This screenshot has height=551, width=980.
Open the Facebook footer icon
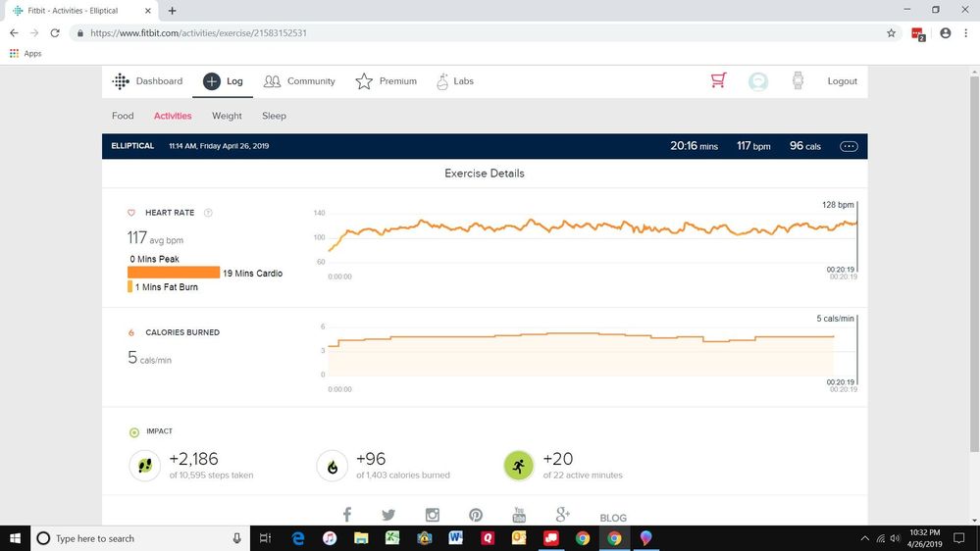tap(347, 514)
